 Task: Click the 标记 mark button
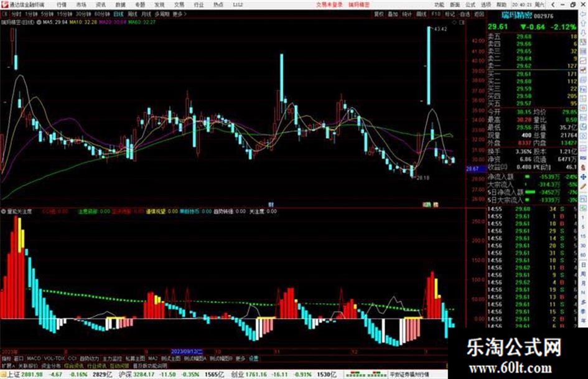pyautogui.click(x=450, y=14)
